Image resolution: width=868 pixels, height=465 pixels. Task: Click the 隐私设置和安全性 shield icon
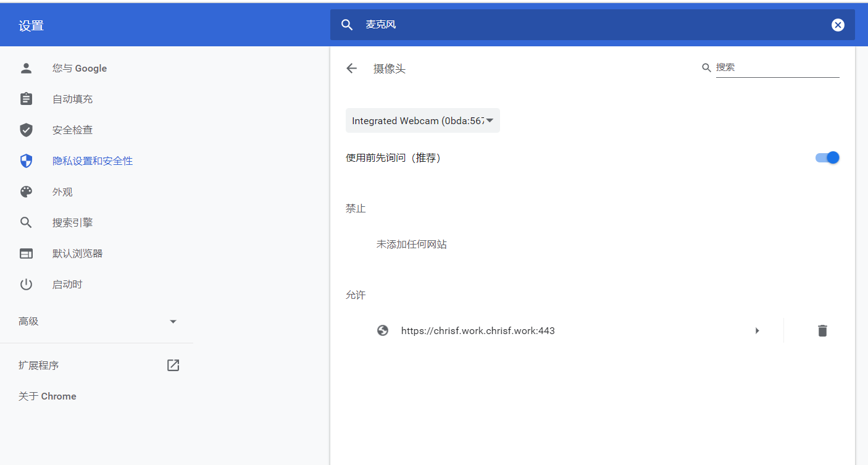pyautogui.click(x=26, y=161)
